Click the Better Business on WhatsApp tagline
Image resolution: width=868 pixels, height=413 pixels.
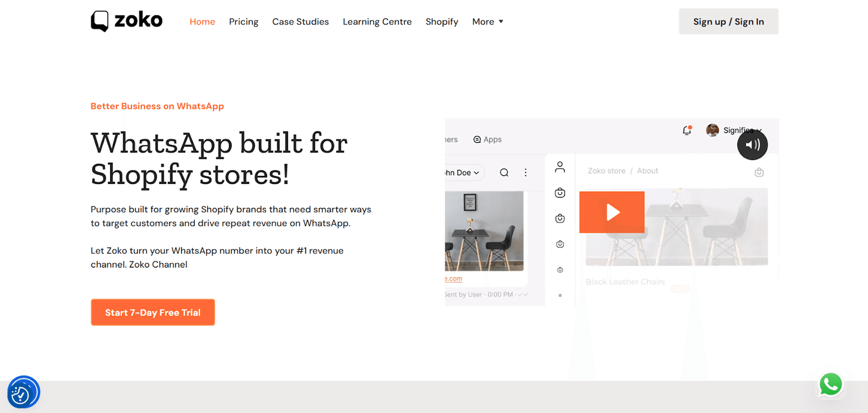(x=157, y=106)
